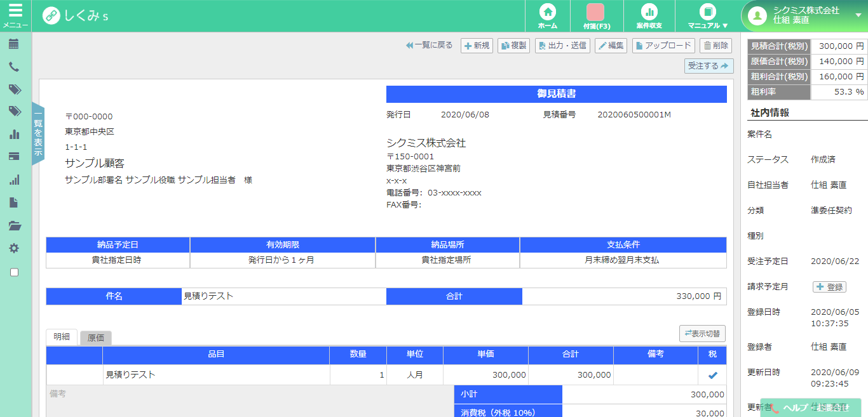The height and width of the screenshot is (417, 868).
Task: Click the 編集 edit button
Action: click(x=611, y=46)
